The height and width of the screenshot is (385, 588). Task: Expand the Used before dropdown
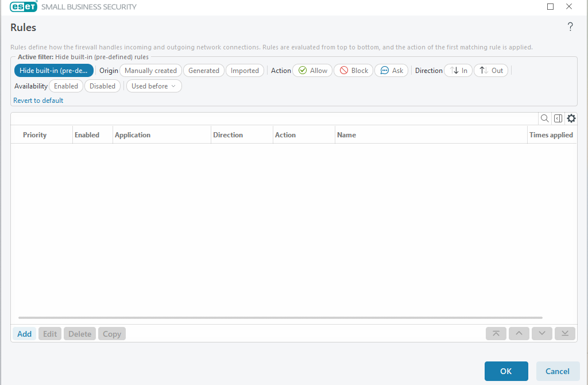[x=154, y=86]
